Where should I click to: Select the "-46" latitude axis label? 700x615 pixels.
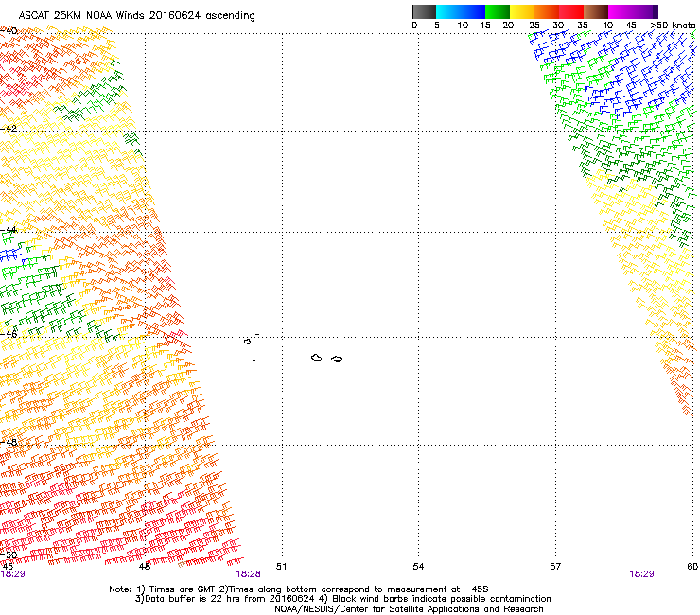click(x=9, y=334)
